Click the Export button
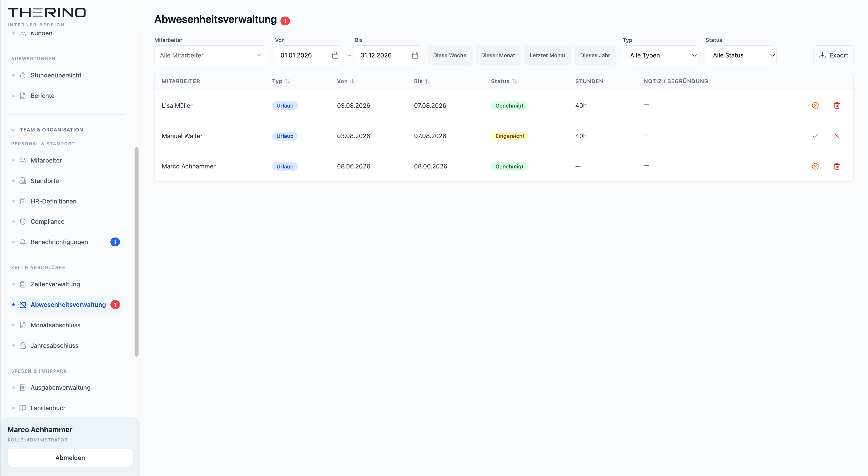This screenshot has height=476, width=868. 833,55
